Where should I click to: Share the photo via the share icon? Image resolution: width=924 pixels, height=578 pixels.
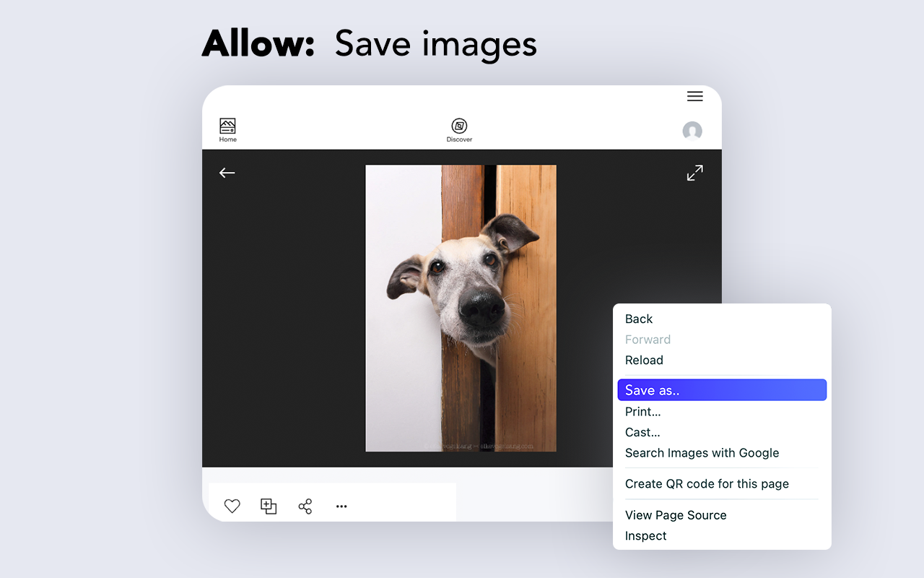coord(305,506)
